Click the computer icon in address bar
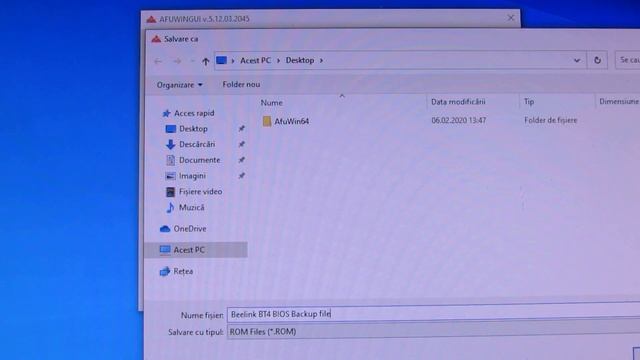The width and height of the screenshot is (640, 360). (x=221, y=60)
